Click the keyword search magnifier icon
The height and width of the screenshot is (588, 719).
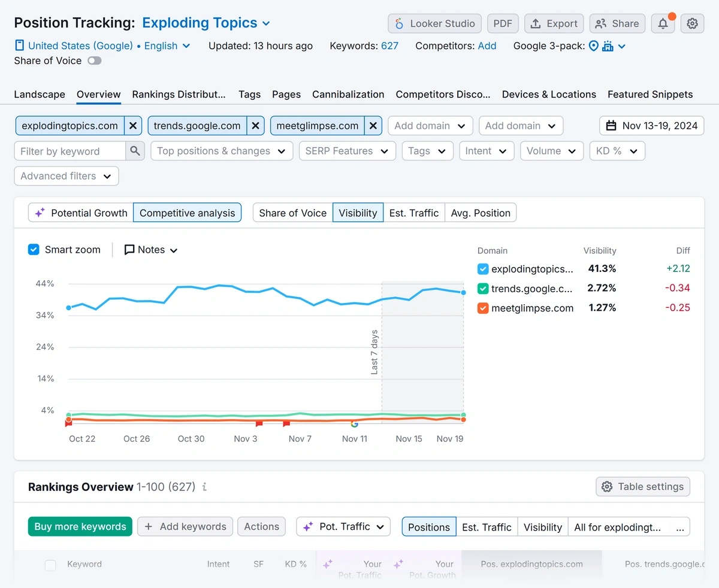tap(135, 151)
